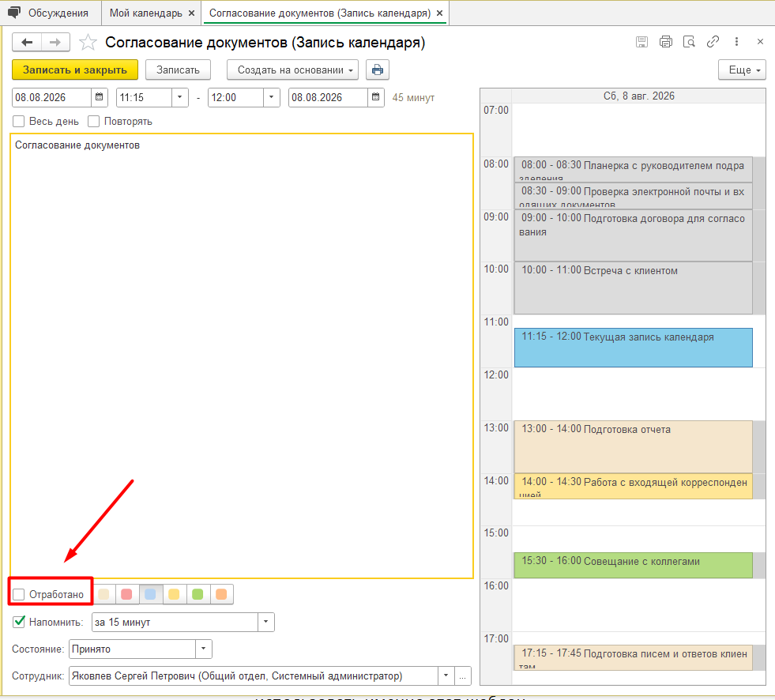This screenshot has height=700, width=775.
Task: Open the 10:00 Встреча с клиентом event
Action: tap(633, 288)
